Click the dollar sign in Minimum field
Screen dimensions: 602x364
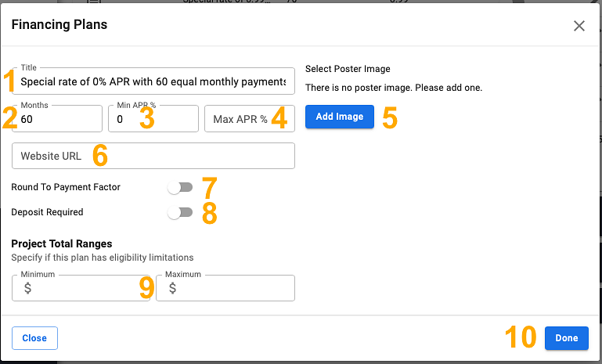tap(27, 288)
